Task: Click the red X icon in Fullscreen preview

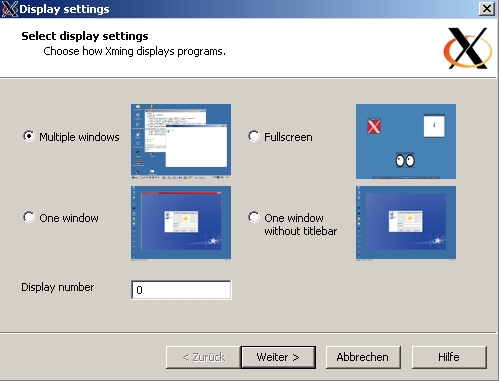Action: tap(374, 126)
